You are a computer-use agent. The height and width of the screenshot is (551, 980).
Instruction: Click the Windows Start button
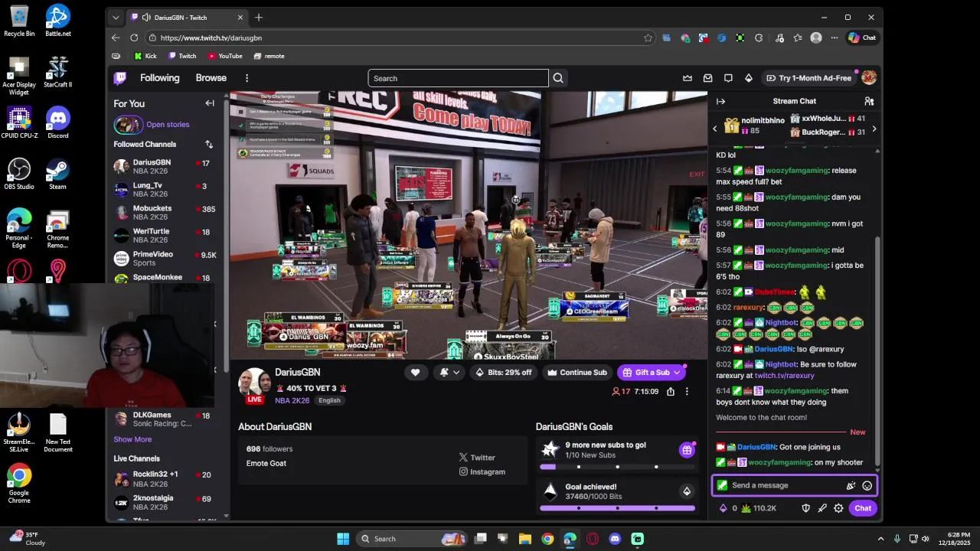(343, 539)
